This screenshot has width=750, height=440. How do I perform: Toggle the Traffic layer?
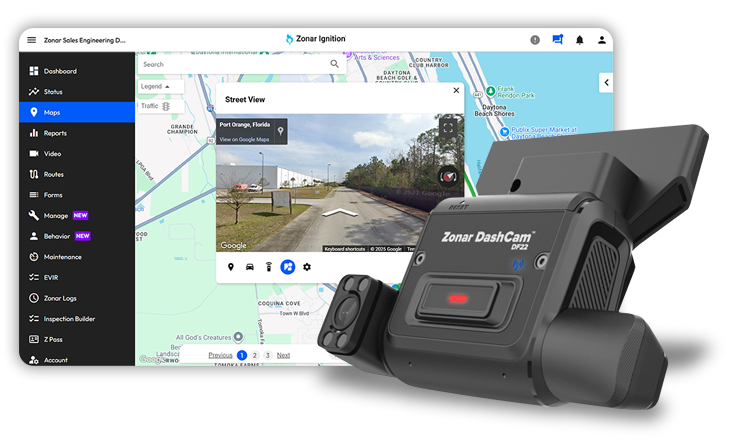click(160, 106)
